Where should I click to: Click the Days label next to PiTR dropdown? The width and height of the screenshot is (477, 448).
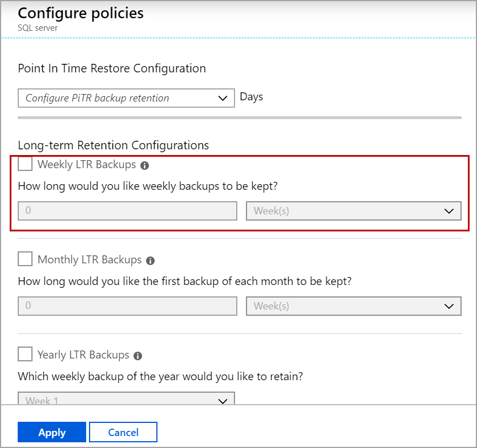coord(252,97)
